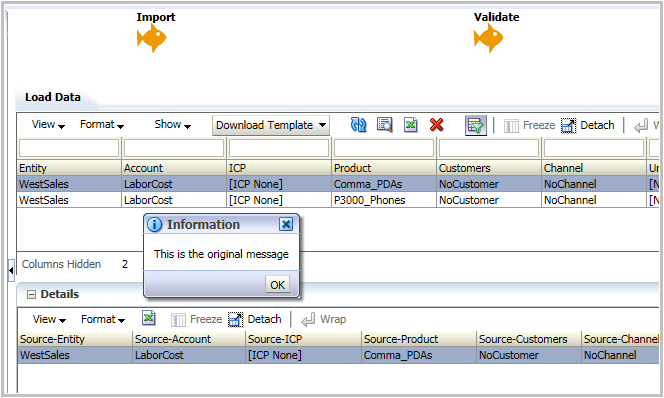Click the info icon in Information dialog
Screen dimensions: 664x398
[x=155, y=224]
